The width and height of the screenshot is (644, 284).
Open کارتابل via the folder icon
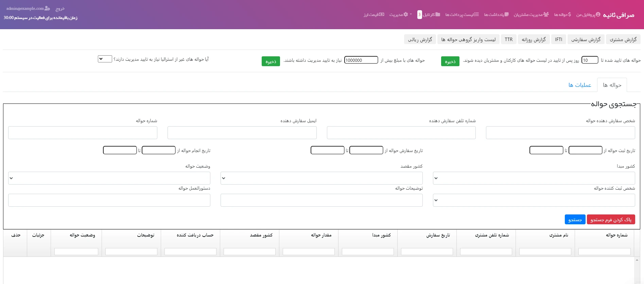coord(438,15)
